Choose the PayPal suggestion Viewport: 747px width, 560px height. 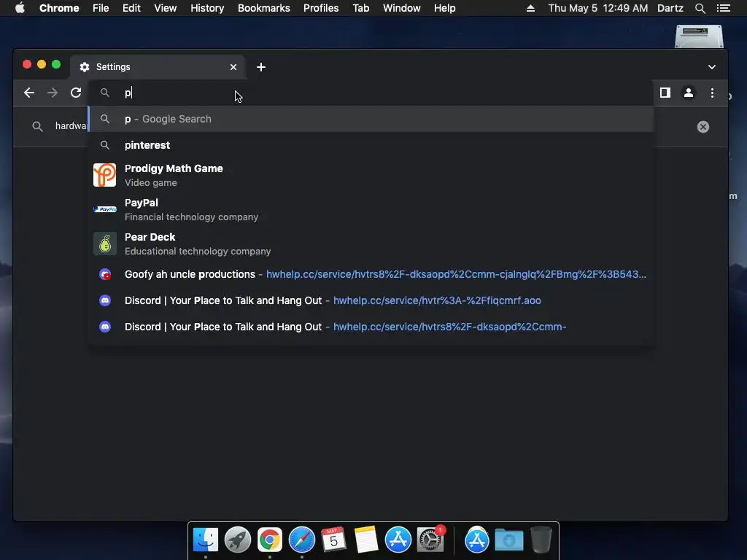click(371, 209)
